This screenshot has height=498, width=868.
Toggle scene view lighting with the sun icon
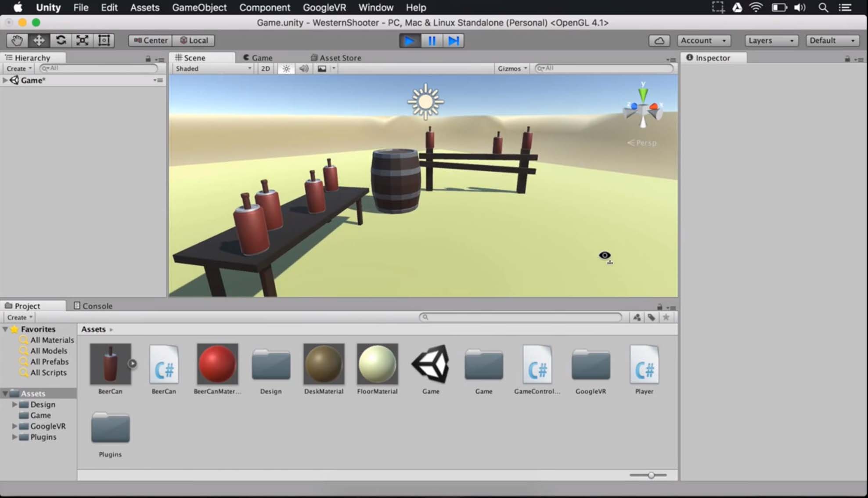286,69
